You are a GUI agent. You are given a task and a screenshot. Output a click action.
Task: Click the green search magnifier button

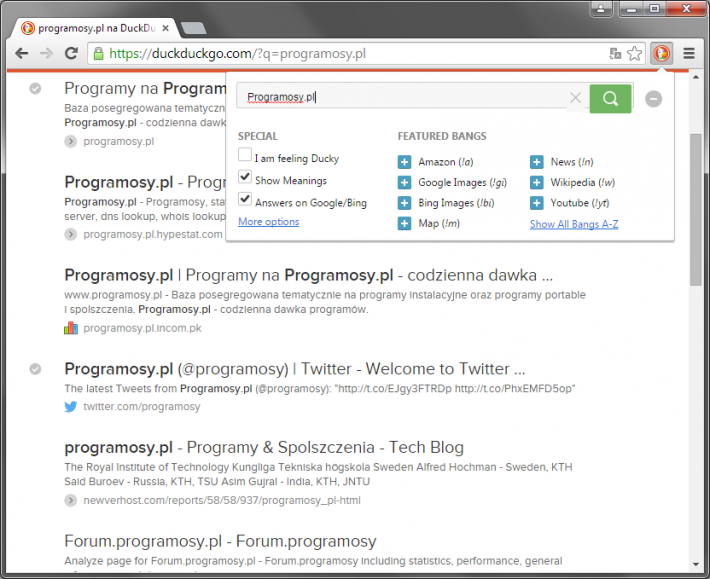pos(610,98)
